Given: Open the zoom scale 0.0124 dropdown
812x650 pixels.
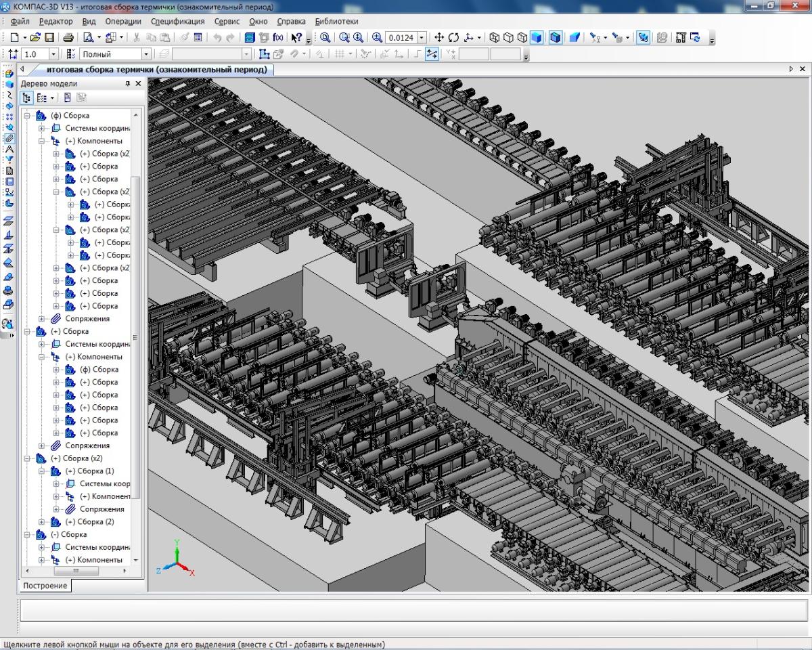Looking at the screenshot, I should [422, 38].
